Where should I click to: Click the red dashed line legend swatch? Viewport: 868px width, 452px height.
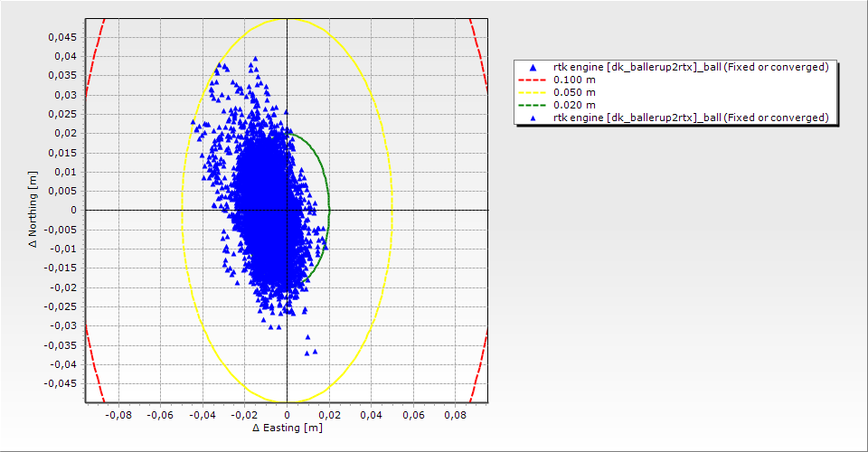pos(533,80)
